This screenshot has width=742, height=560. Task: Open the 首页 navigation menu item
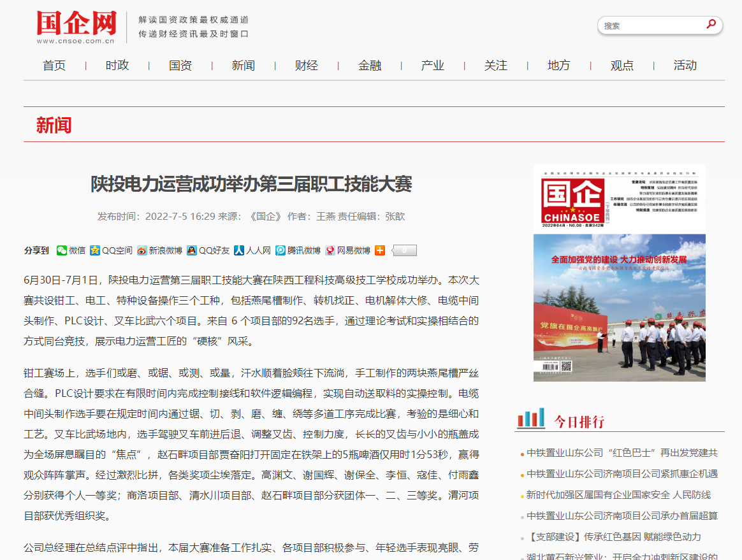coord(54,66)
